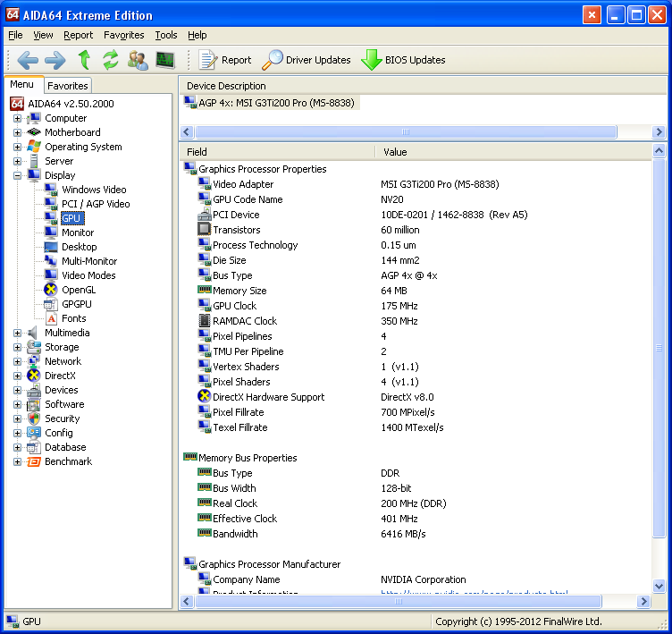This screenshot has height=634, width=672.
Task: Expand the Devices tree node
Action: pos(17,390)
